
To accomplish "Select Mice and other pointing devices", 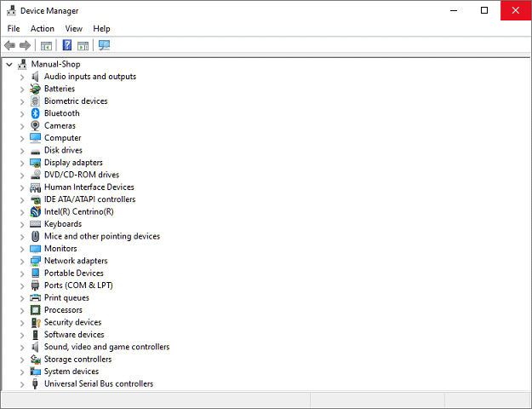I will point(101,236).
